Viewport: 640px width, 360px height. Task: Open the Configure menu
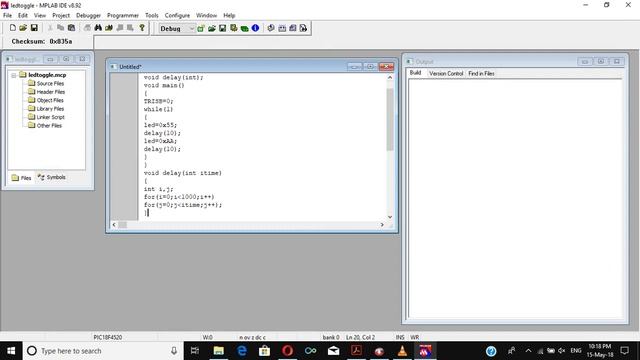(x=177, y=15)
